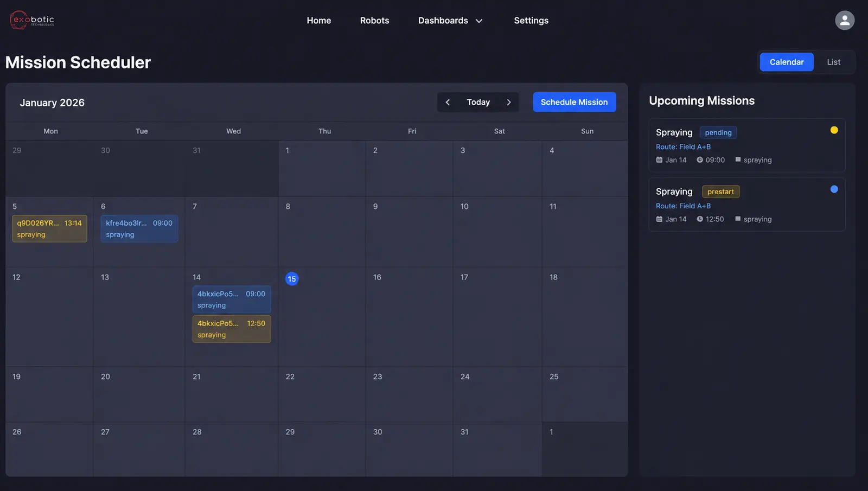Click the 09:00 time in Upcoming Missions

click(715, 160)
